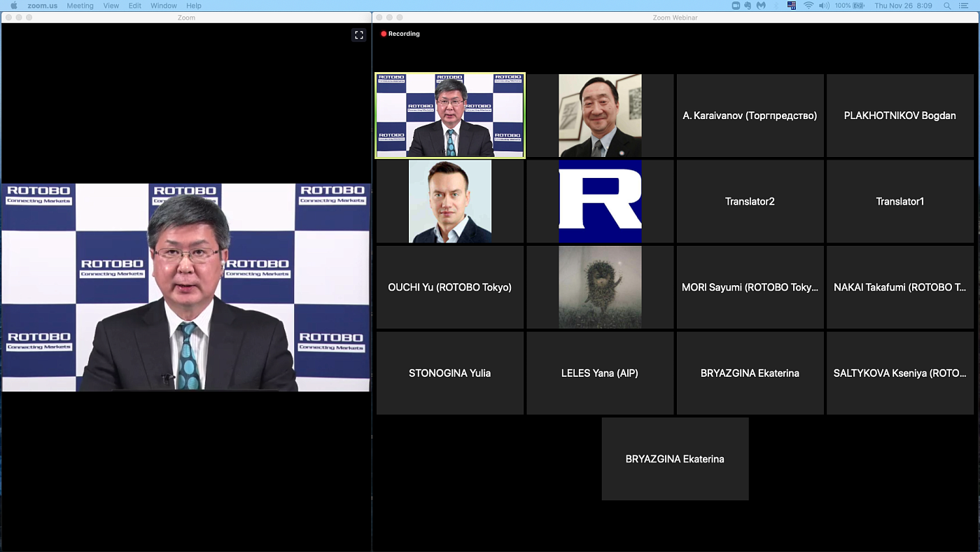Click the main speaker video in the Zoom window
The height and width of the screenshot is (552, 980).
(185, 287)
